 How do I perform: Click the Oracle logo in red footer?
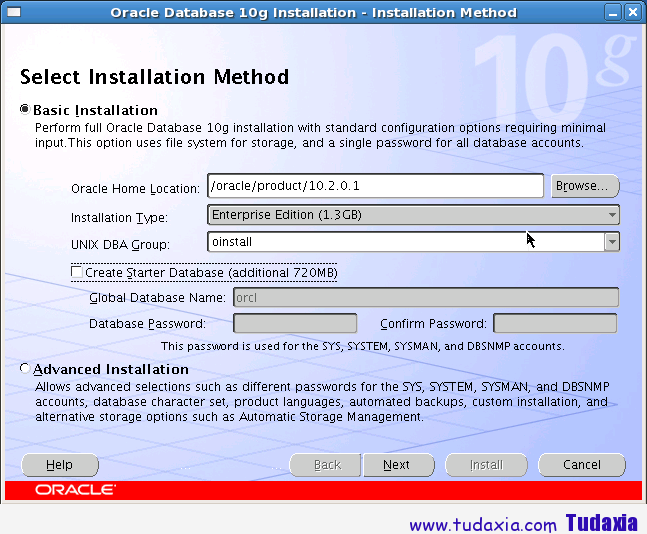tap(75, 490)
